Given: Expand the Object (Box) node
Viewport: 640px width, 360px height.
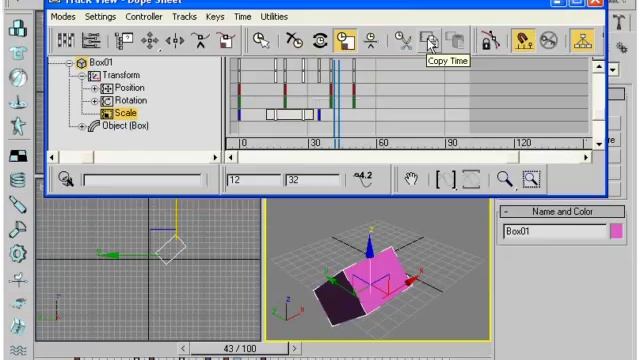Looking at the screenshot, I should (82, 126).
